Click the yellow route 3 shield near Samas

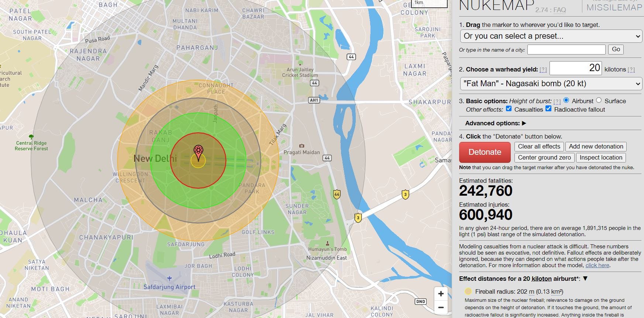405,195
